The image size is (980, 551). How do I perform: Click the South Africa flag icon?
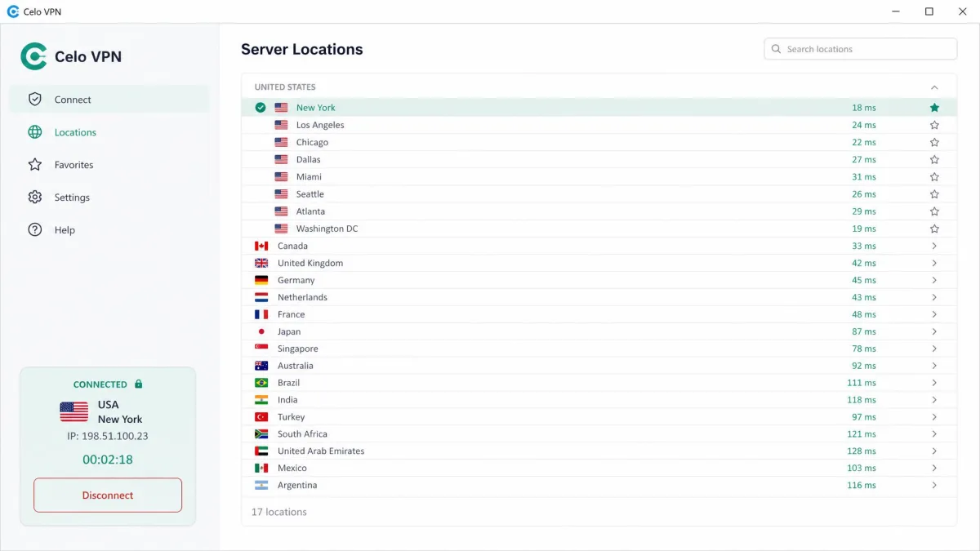pos(261,434)
